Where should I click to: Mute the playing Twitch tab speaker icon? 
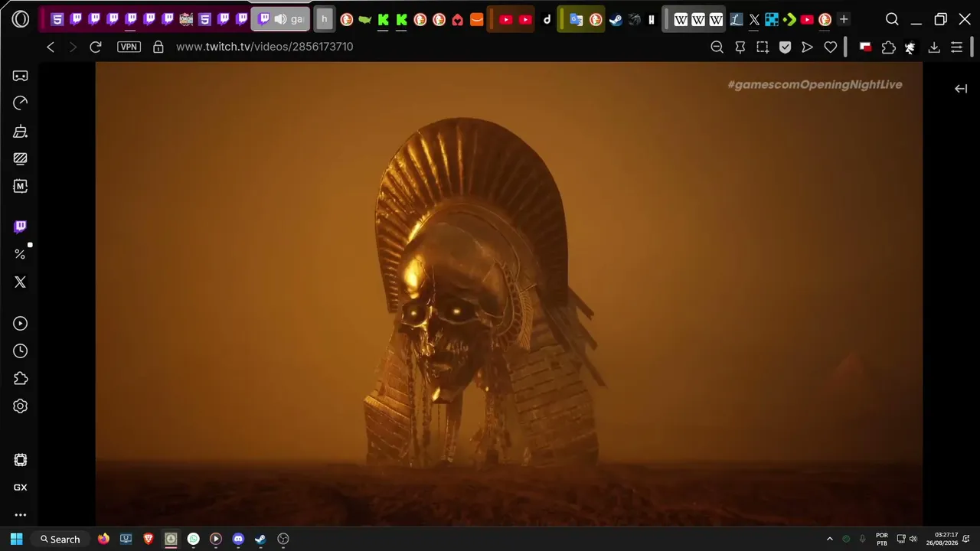pyautogui.click(x=281, y=19)
